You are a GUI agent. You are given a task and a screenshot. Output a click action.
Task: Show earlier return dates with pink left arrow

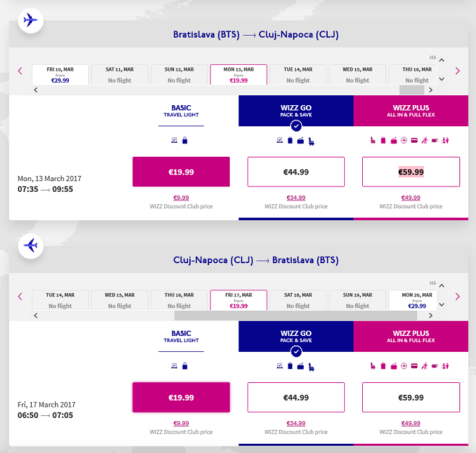pyautogui.click(x=20, y=296)
